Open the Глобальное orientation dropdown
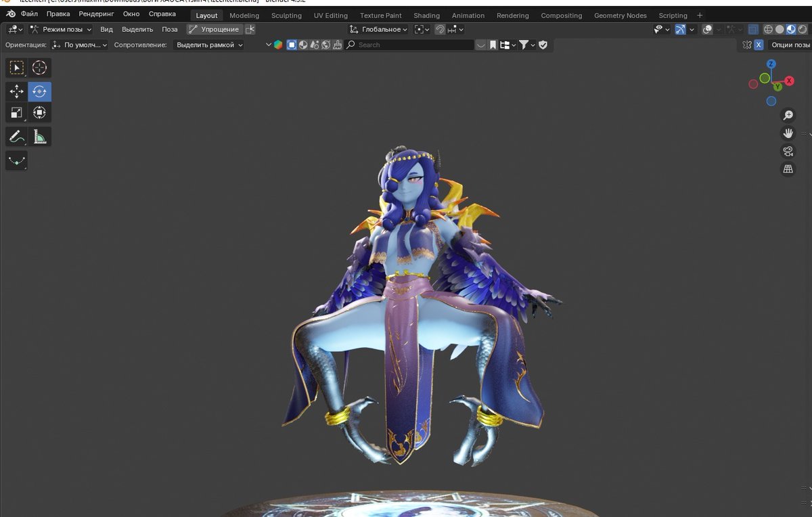Screen dimensions: 812x517 (x=379, y=29)
